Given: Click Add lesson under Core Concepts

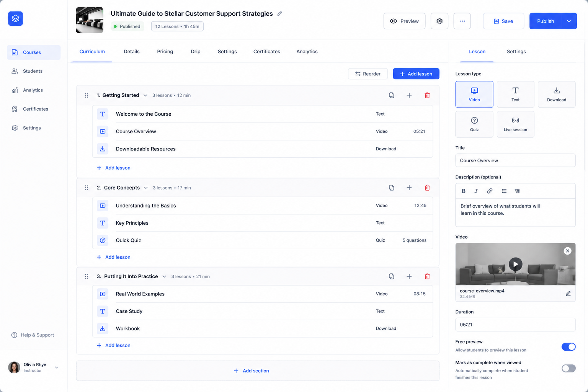Looking at the screenshot, I should click(114, 257).
